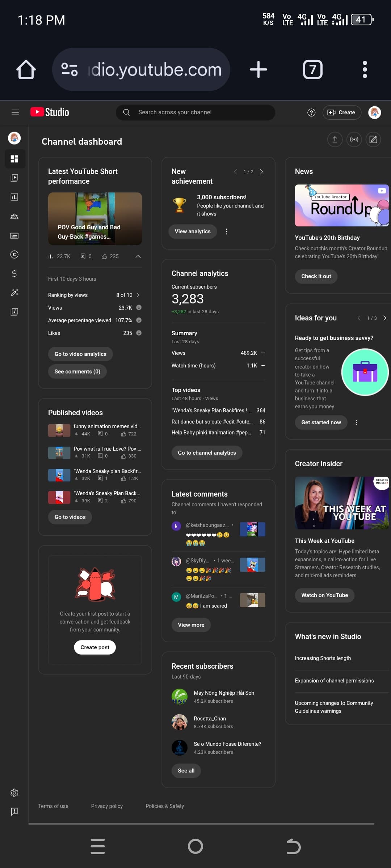Viewport: 391px width, 868px height.
Task: Click See all recent subscribers
Action: 186,771
